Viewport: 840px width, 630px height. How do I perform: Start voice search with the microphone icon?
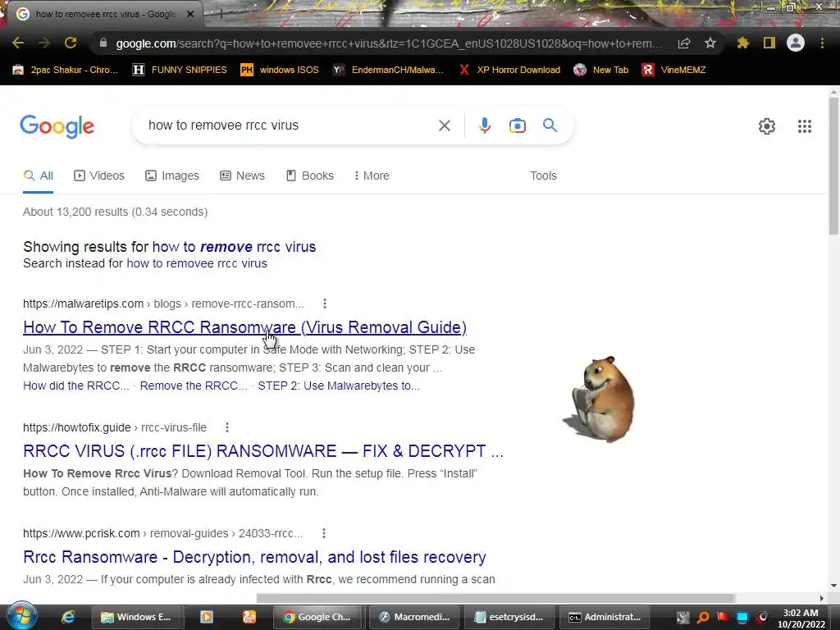coord(484,126)
